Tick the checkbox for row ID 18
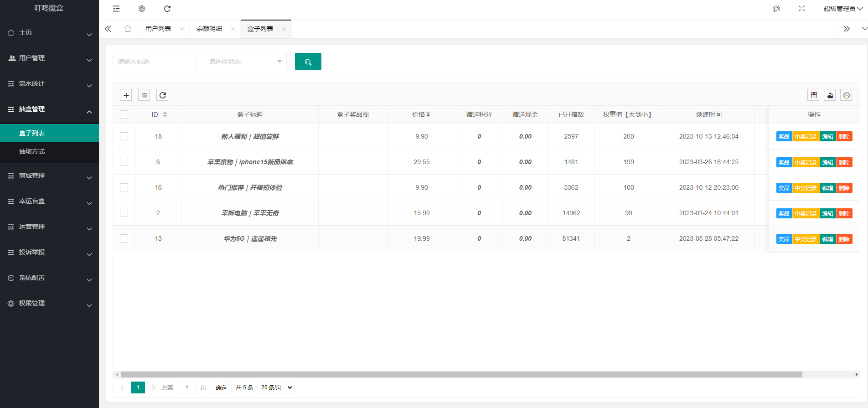 click(x=124, y=136)
